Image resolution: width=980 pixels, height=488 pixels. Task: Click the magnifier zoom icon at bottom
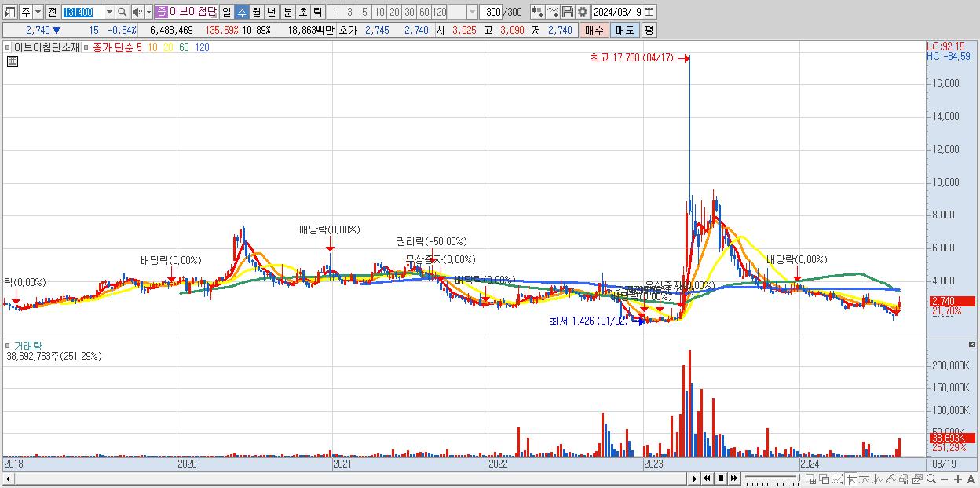931,479
